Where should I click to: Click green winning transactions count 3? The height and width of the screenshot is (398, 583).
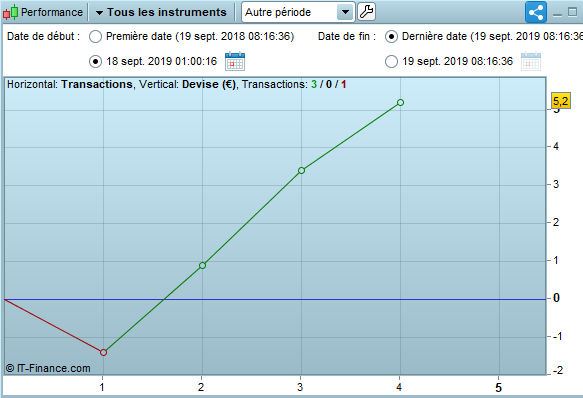coord(314,84)
